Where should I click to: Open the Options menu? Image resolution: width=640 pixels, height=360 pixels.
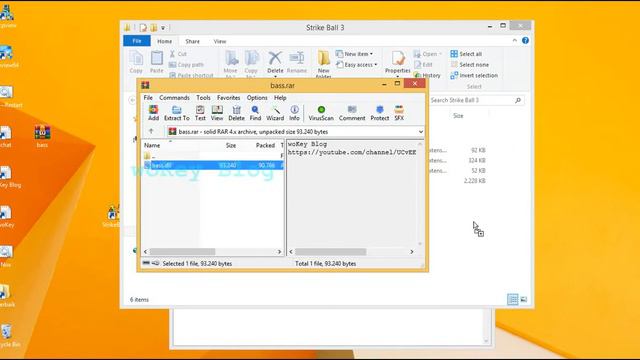257,98
